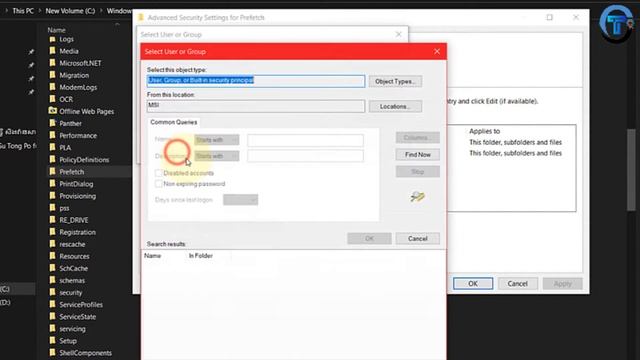Select the PLA folder icon

[52, 147]
